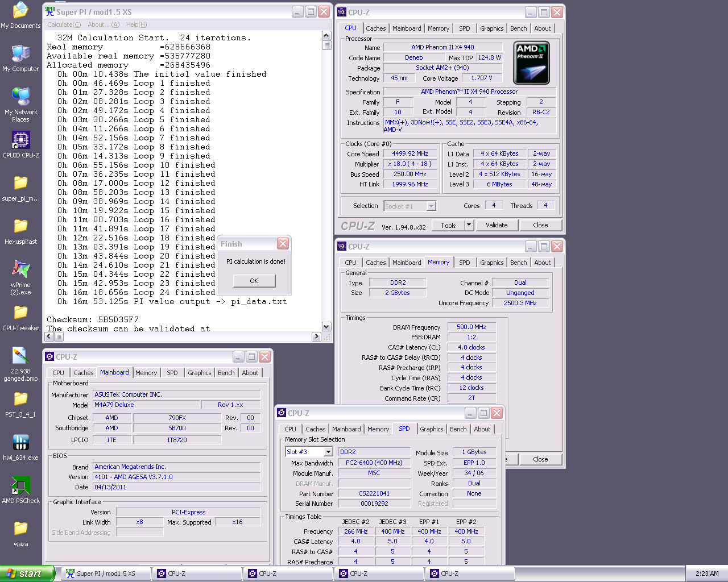Launch CPUID CPU-Z desktop shortcut
Screen dimensions: 728x582
pos(20,144)
